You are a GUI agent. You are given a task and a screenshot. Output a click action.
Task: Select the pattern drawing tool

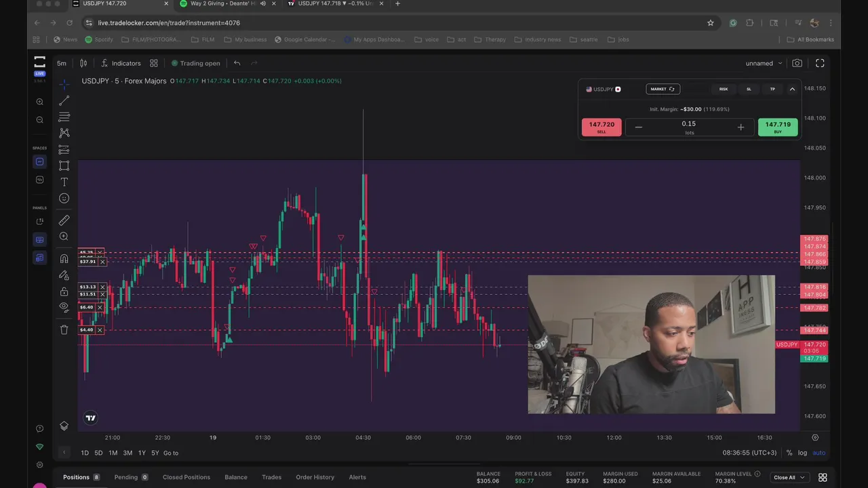pos(64,133)
